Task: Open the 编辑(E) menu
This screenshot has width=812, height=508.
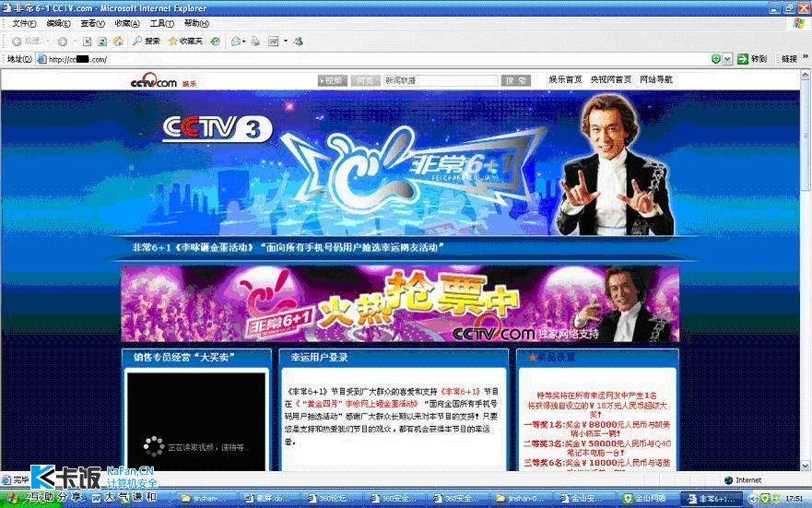Action: tap(58, 23)
